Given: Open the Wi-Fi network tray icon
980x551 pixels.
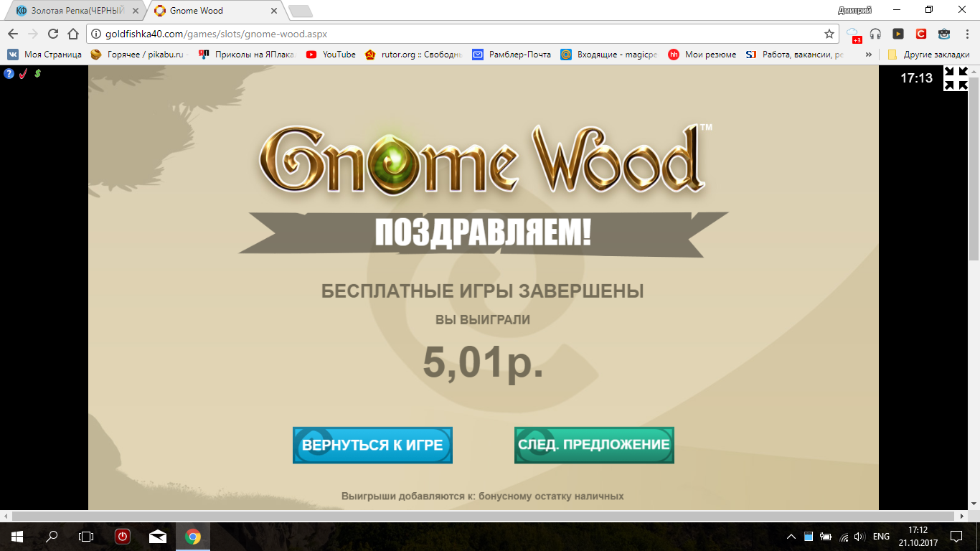Looking at the screenshot, I should 843,537.
